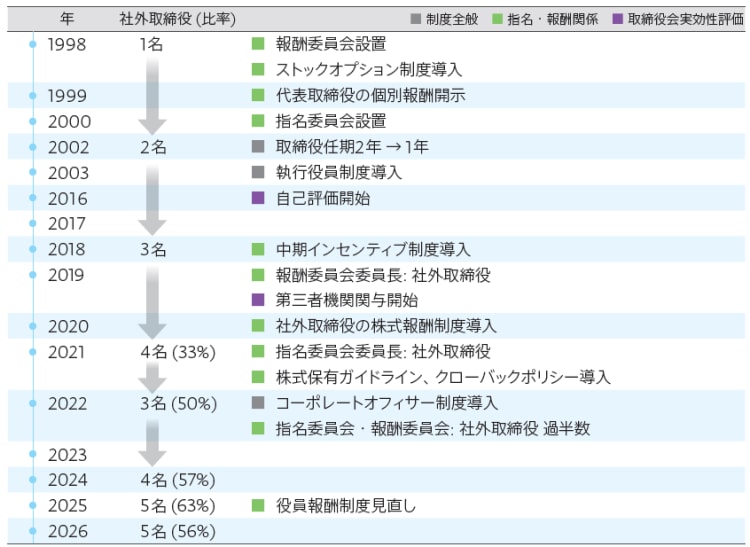Click the 5名 (63%) value
Screen dimensions: 750x547
pyautogui.click(x=178, y=505)
